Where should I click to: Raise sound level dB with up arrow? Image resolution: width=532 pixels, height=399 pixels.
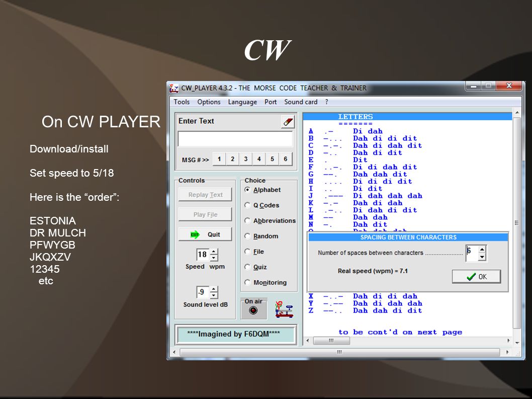click(x=214, y=289)
